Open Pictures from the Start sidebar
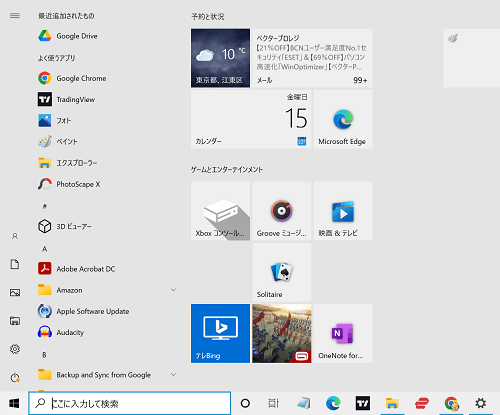Screen dimensions: 500x415 tap(15, 293)
